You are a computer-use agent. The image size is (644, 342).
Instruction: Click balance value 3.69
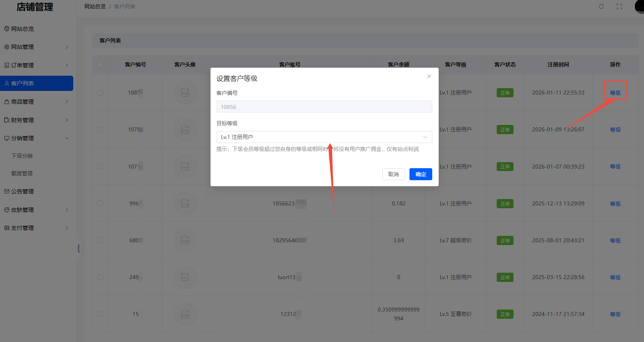[x=399, y=240]
